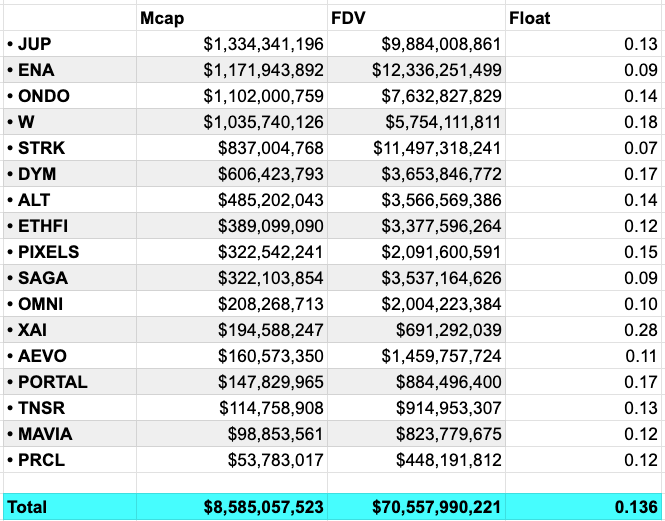Select the PIXELS row label
665x521 pixels.
(x=48, y=252)
